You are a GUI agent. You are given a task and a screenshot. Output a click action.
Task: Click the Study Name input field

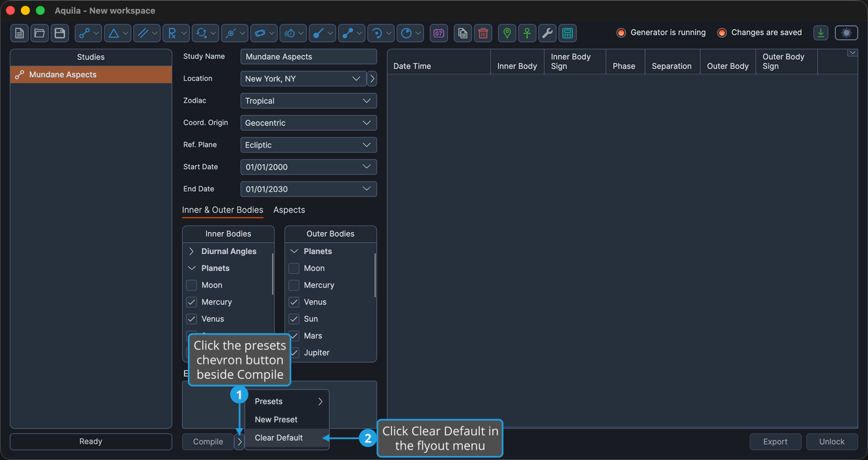(309, 57)
